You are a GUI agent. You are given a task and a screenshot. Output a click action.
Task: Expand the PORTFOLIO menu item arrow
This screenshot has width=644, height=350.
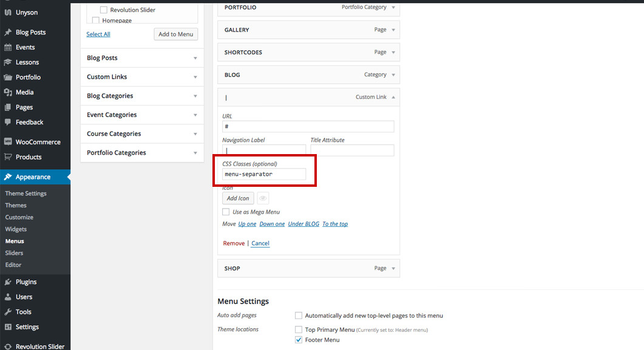[x=393, y=7]
